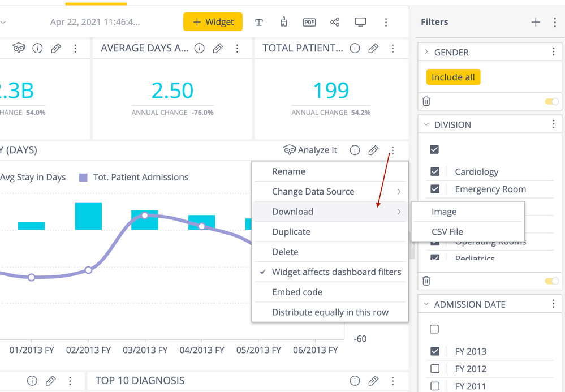
Task: Click the text widget icon in toolbar
Action: 259,22
